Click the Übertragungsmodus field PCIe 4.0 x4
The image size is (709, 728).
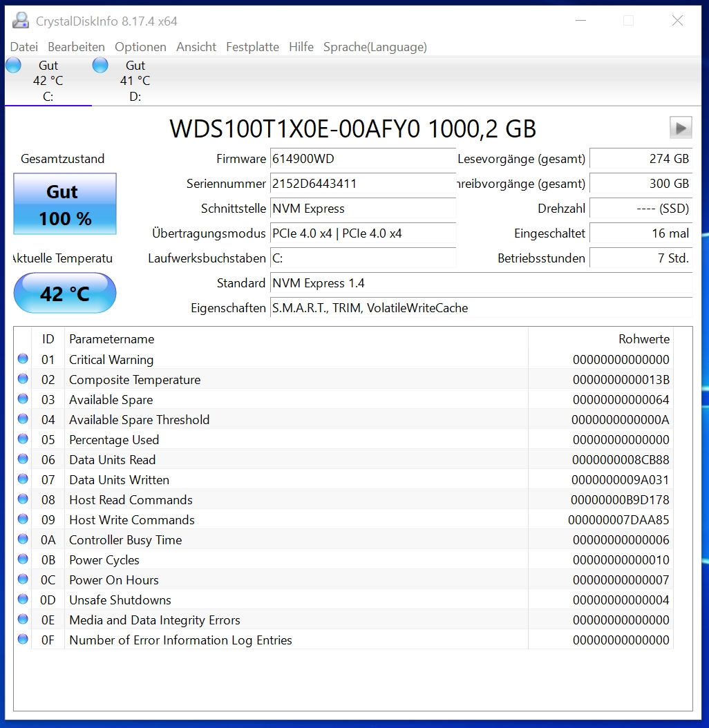click(363, 233)
